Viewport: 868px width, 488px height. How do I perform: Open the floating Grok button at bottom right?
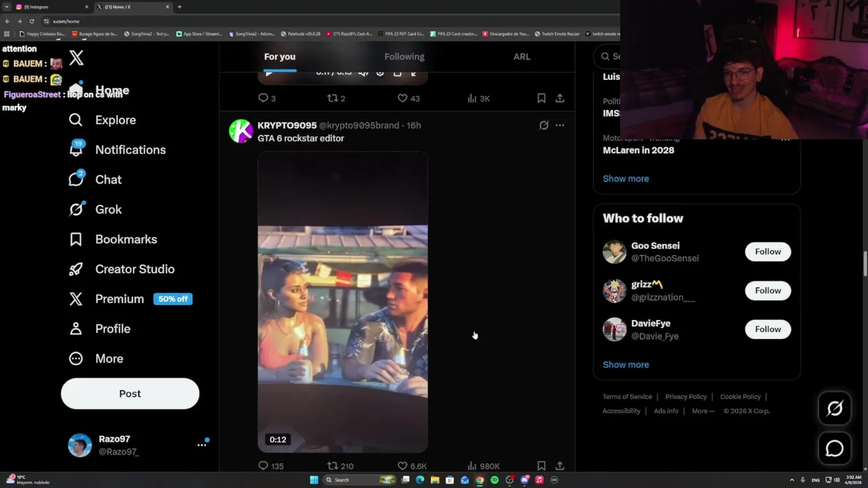click(x=835, y=408)
